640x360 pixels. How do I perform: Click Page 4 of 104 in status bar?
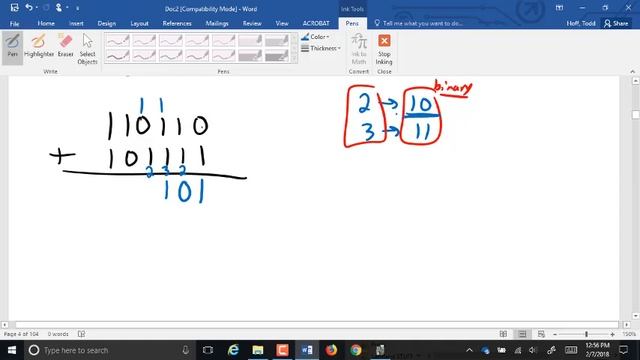coord(21,334)
